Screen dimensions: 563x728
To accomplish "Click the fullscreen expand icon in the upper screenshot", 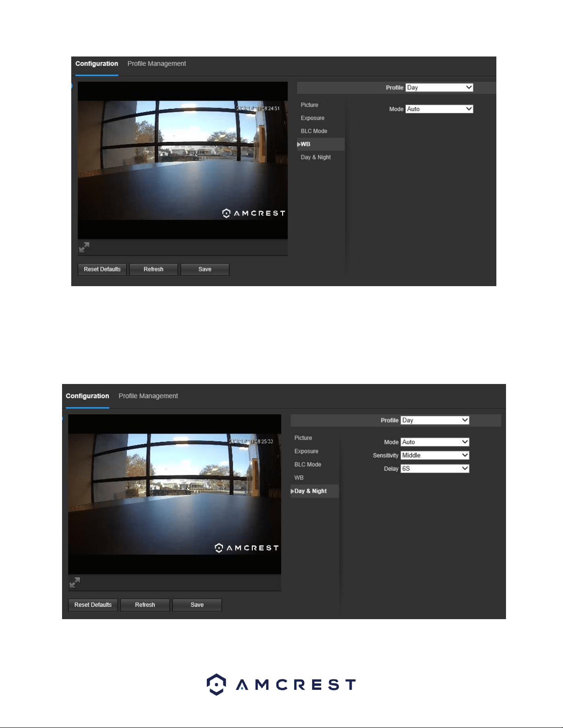I will pyautogui.click(x=84, y=248).
